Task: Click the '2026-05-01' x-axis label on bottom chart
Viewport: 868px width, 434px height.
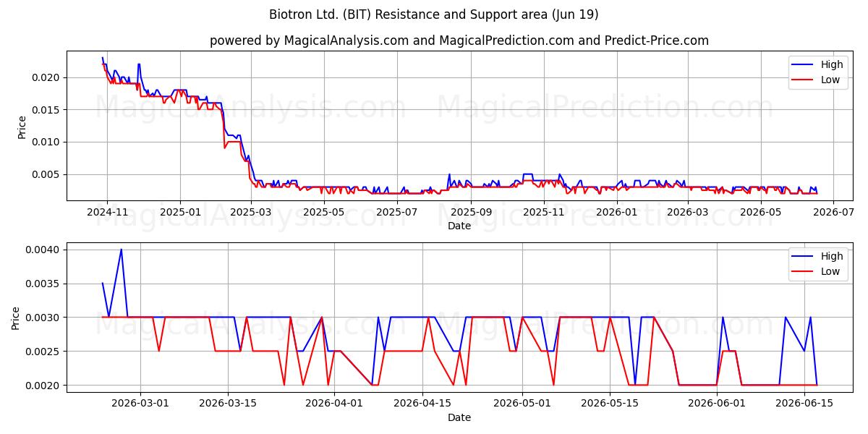Action: pyautogui.click(x=522, y=404)
